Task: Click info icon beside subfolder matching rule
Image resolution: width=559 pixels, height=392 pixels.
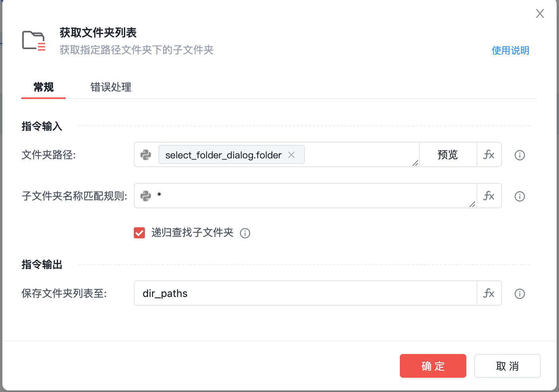Action: click(519, 196)
